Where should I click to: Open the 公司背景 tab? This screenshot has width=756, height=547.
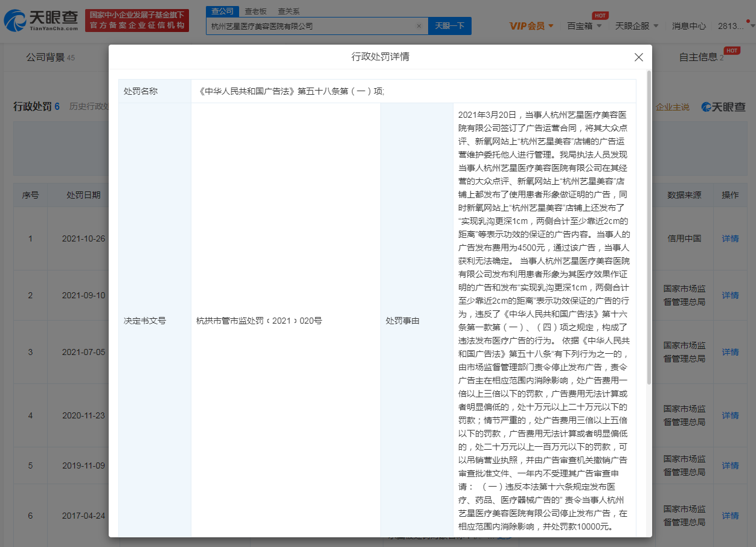50,57
